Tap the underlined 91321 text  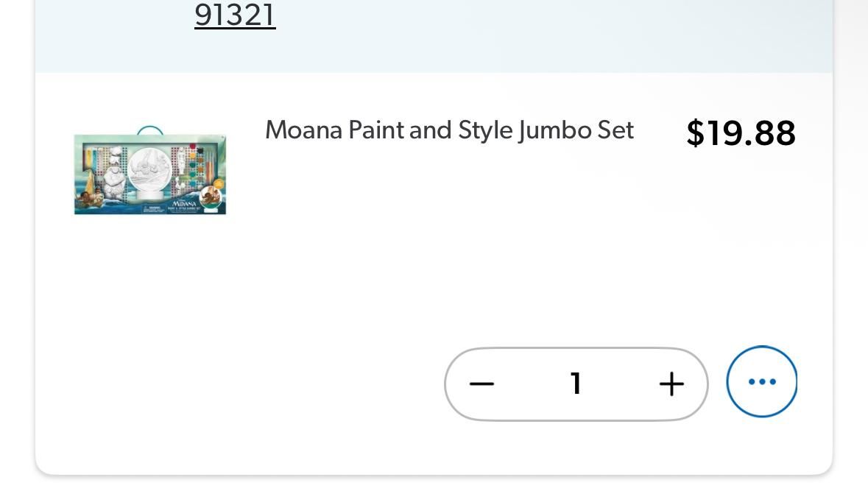click(x=235, y=15)
